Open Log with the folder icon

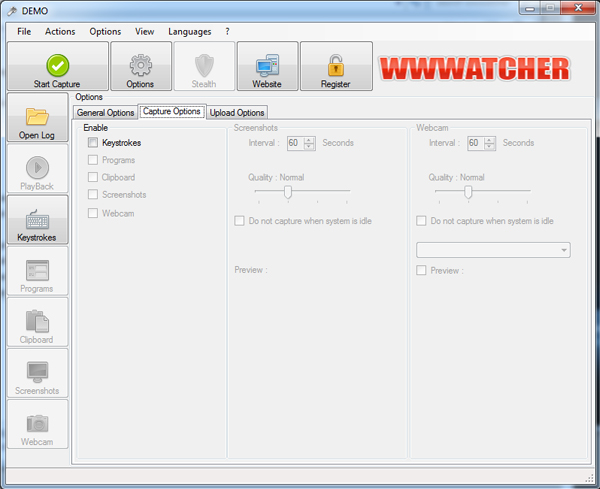click(x=37, y=117)
